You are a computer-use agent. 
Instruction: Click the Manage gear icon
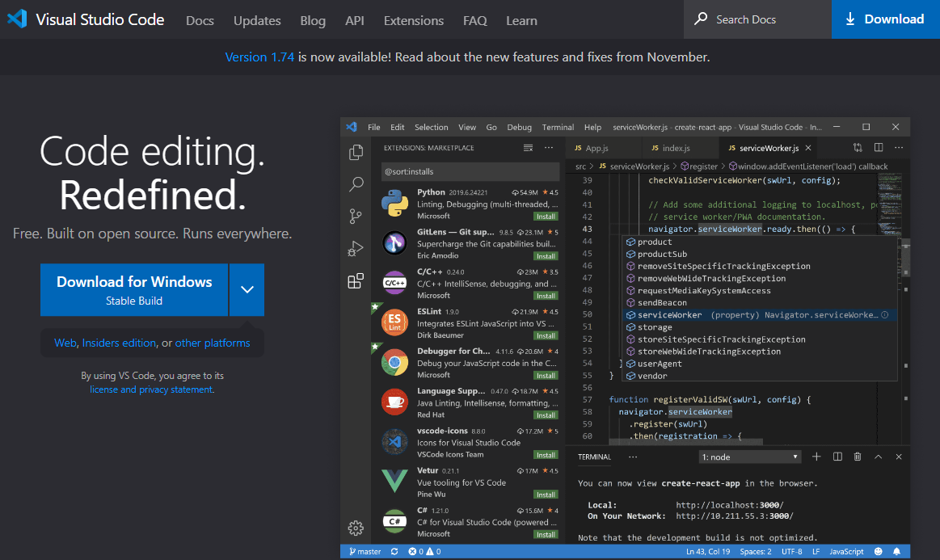pyautogui.click(x=356, y=528)
